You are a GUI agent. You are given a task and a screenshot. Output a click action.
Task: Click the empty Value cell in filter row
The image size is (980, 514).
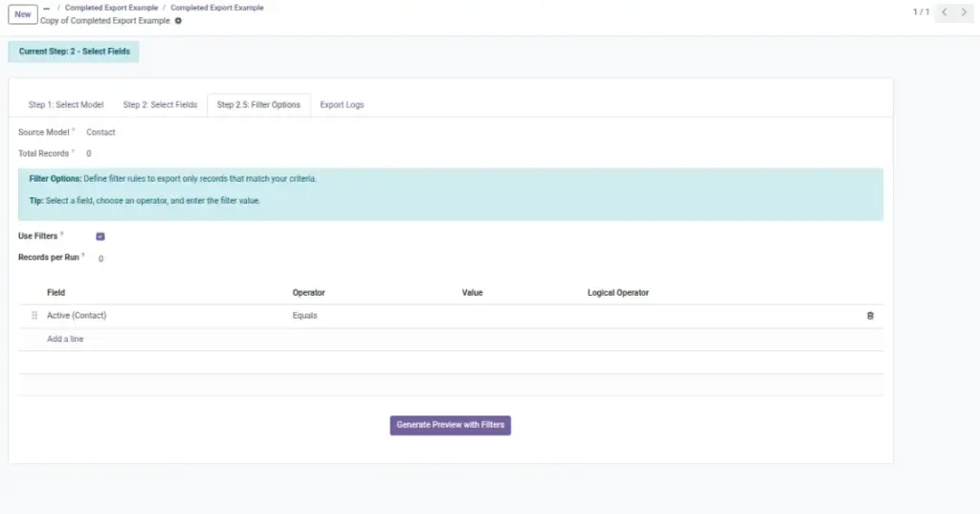(x=520, y=316)
